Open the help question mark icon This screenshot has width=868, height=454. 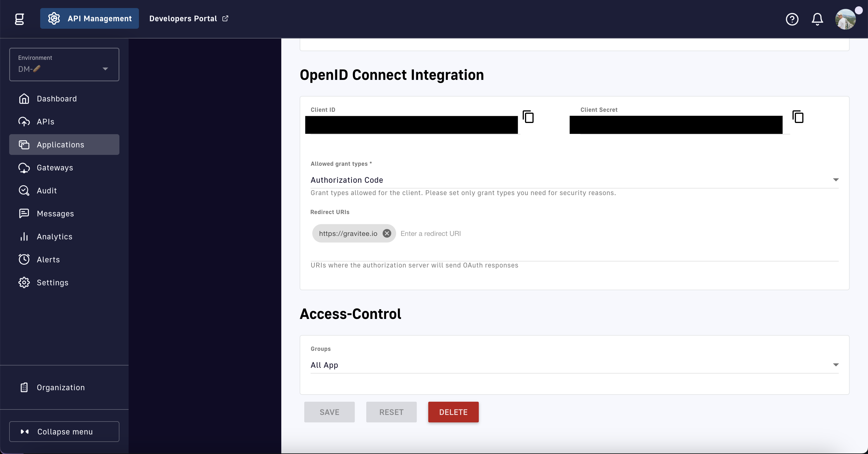(792, 19)
